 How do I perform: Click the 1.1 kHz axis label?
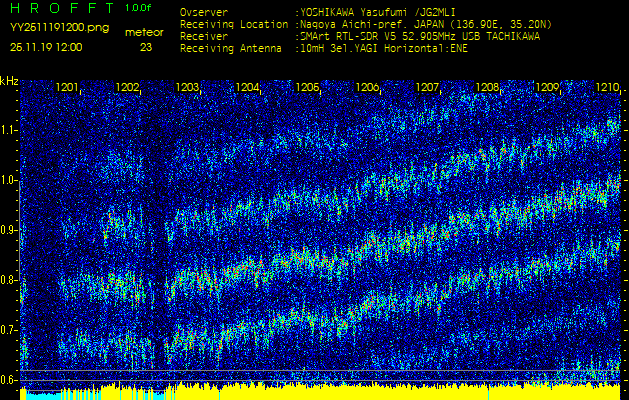(9, 130)
